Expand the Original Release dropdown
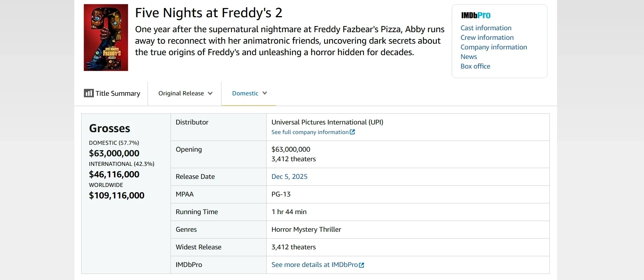 [185, 93]
